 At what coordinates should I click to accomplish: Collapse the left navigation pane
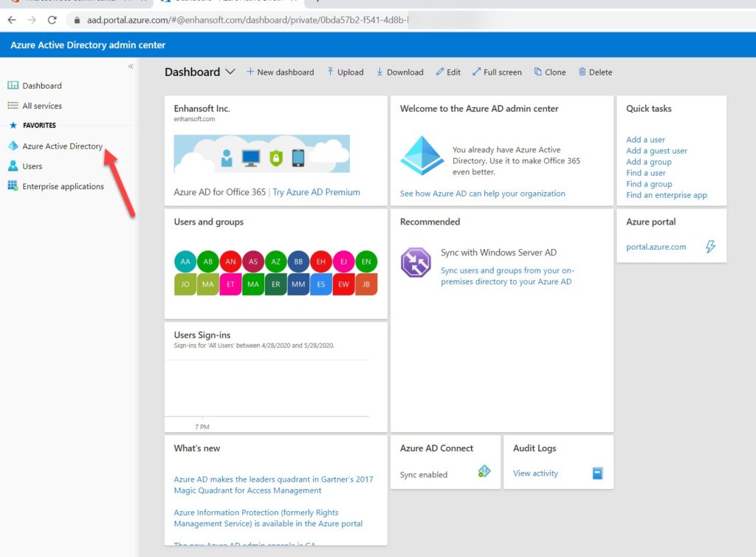coord(130,65)
